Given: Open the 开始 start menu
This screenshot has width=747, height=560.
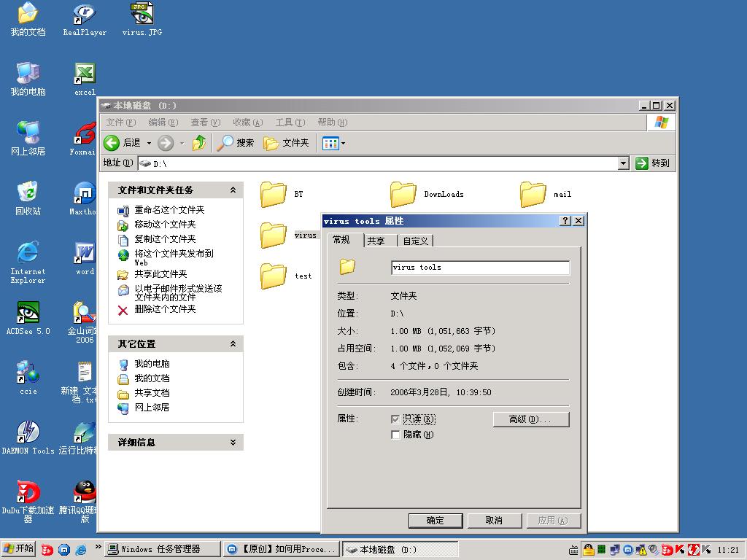Looking at the screenshot, I should [18, 548].
